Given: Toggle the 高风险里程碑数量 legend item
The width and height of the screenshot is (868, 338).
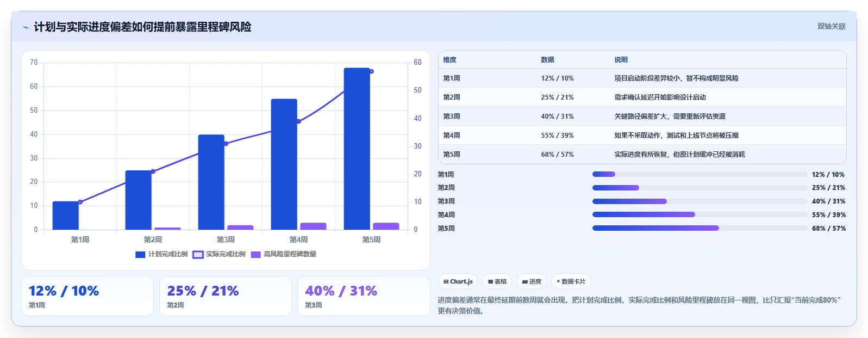Looking at the screenshot, I should click(x=284, y=254).
